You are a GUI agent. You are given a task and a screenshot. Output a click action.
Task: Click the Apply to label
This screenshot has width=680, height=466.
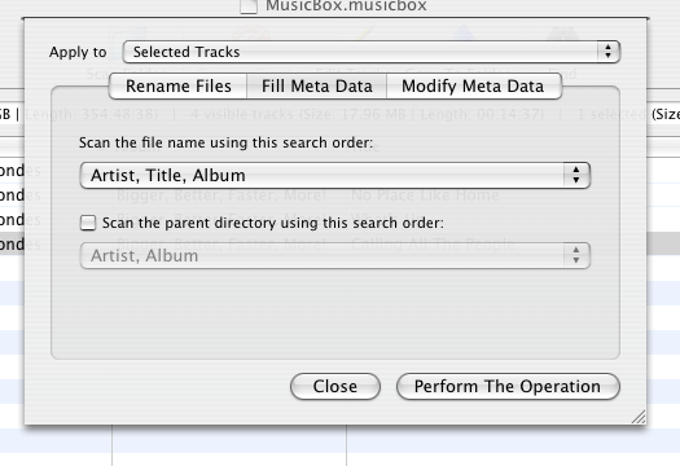78,52
